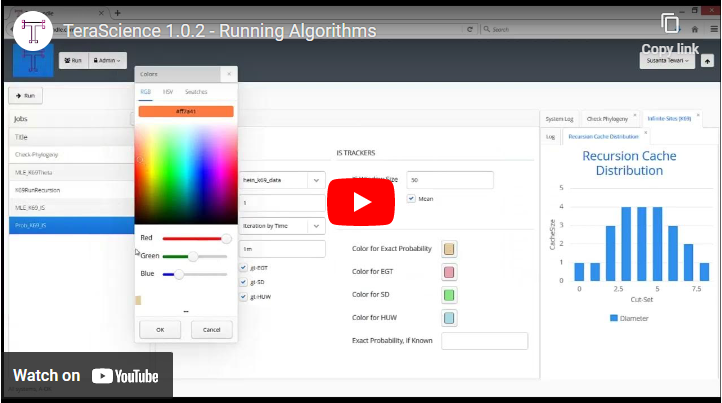The width and height of the screenshot is (722, 403).
Task: Click the input field containing 1
Action: tap(282, 203)
